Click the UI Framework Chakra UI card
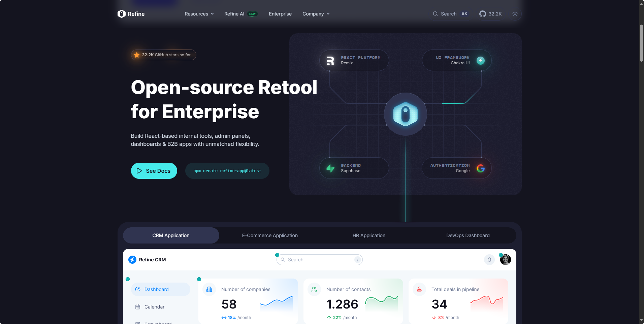The height and width of the screenshot is (324, 644). (457, 60)
